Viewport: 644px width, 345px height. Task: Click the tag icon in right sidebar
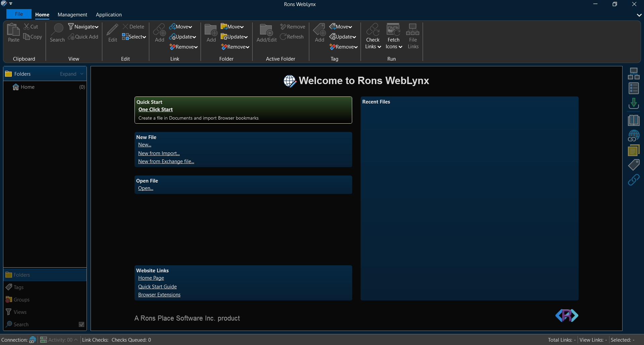coord(634,165)
